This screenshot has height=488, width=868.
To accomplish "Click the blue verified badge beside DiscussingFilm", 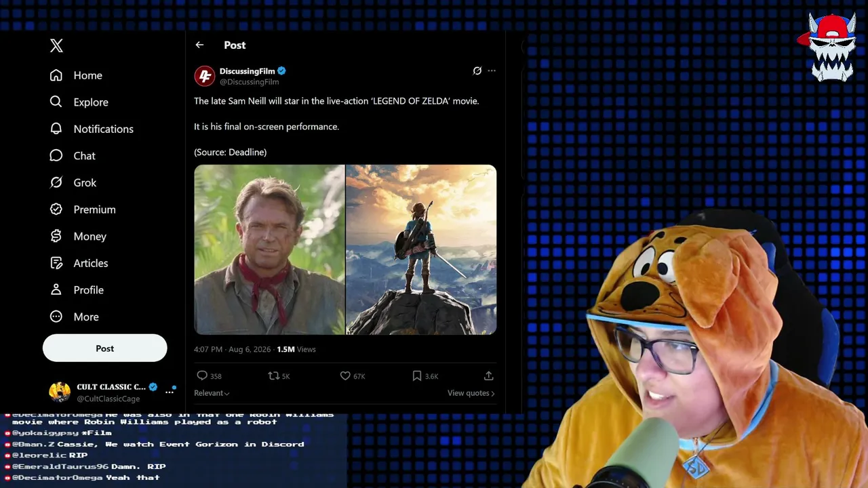I will click(281, 71).
